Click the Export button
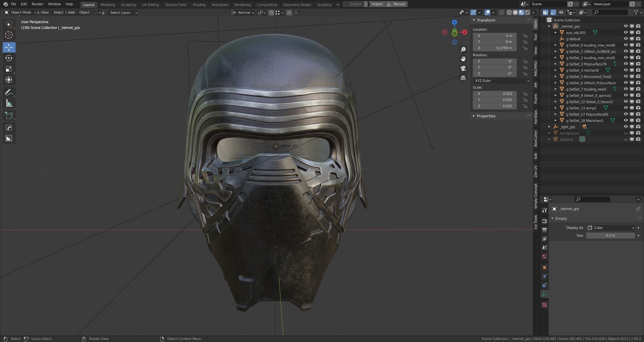644x342 pixels. [x=353, y=4]
